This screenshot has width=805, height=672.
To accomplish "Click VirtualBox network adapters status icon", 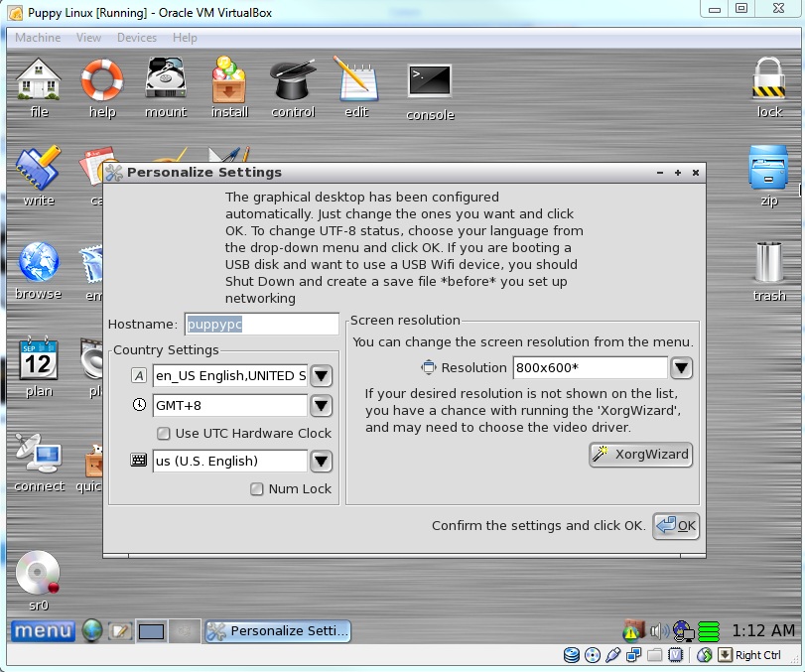I will [x=634, y=655].
